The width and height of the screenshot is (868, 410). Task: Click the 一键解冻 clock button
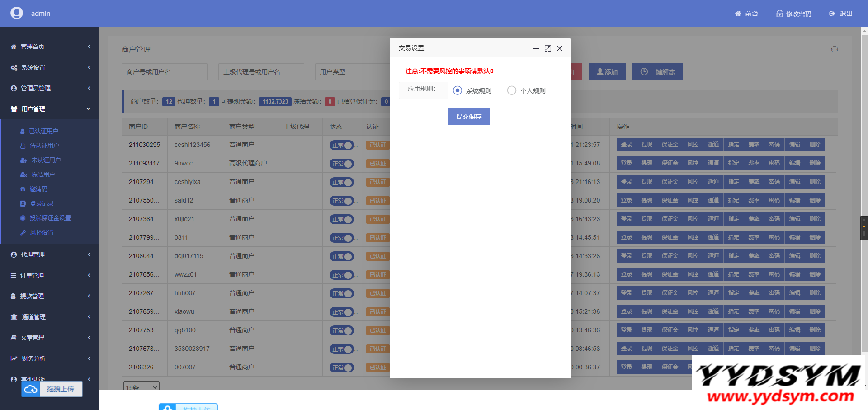[x=657, y=72]
